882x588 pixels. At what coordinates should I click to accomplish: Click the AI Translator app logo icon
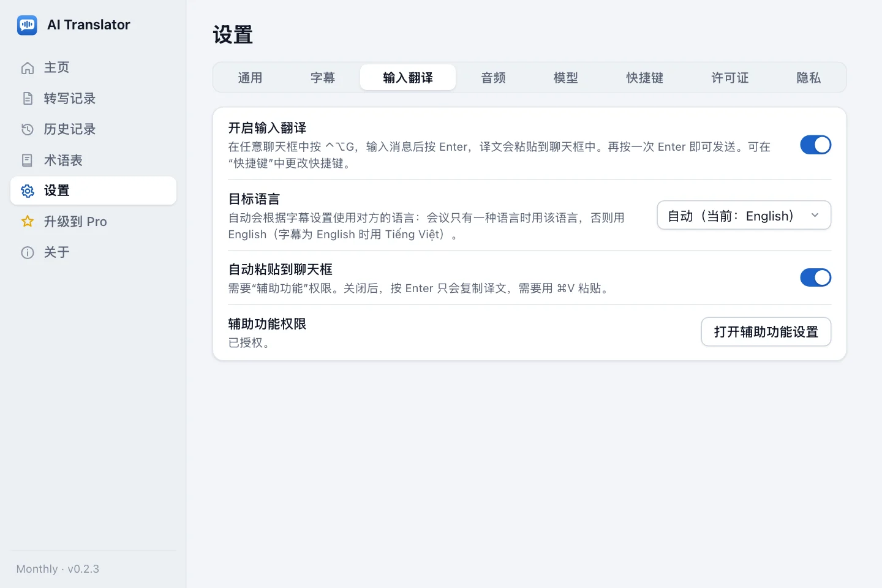27,25
